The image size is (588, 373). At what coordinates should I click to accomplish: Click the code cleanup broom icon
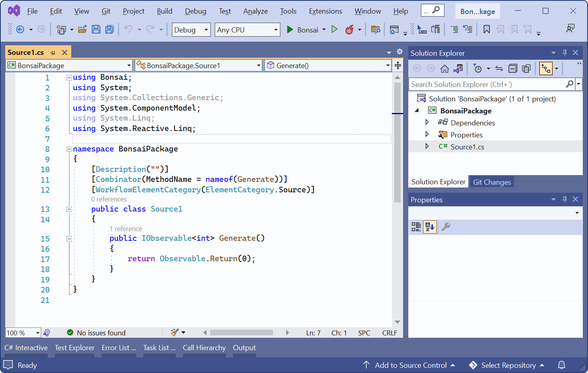[175, 333]
